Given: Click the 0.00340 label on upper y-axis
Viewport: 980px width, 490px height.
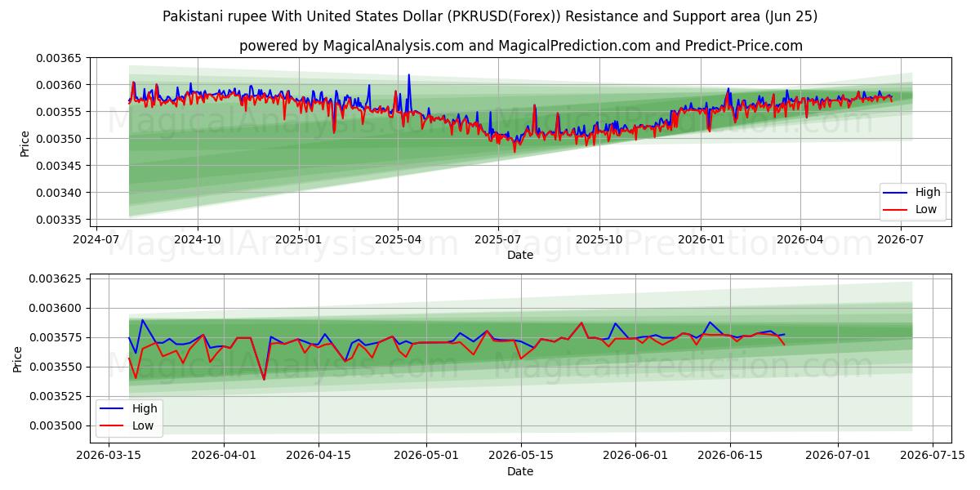Looking at the screenshot, I should click(x=59, y=193).
